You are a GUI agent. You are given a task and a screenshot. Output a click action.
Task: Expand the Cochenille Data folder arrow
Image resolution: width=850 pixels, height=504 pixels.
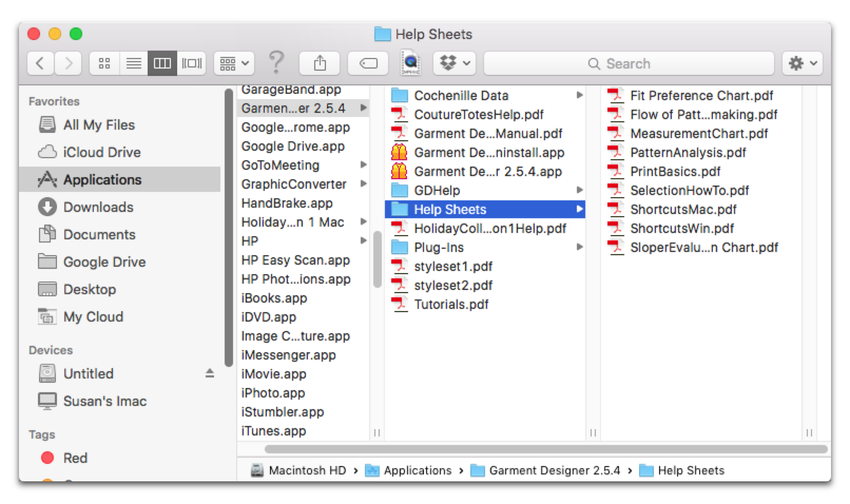click(x=579, y=95)
